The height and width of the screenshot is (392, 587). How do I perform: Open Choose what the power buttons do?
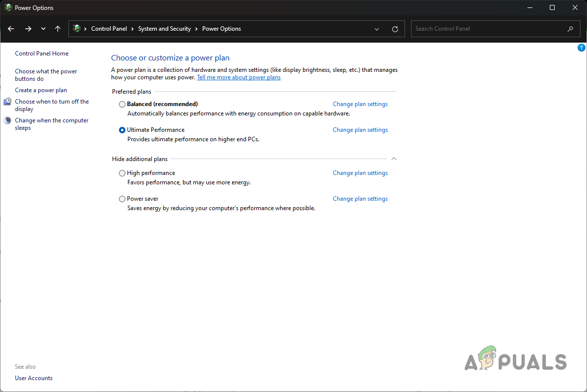pos(46,75)
